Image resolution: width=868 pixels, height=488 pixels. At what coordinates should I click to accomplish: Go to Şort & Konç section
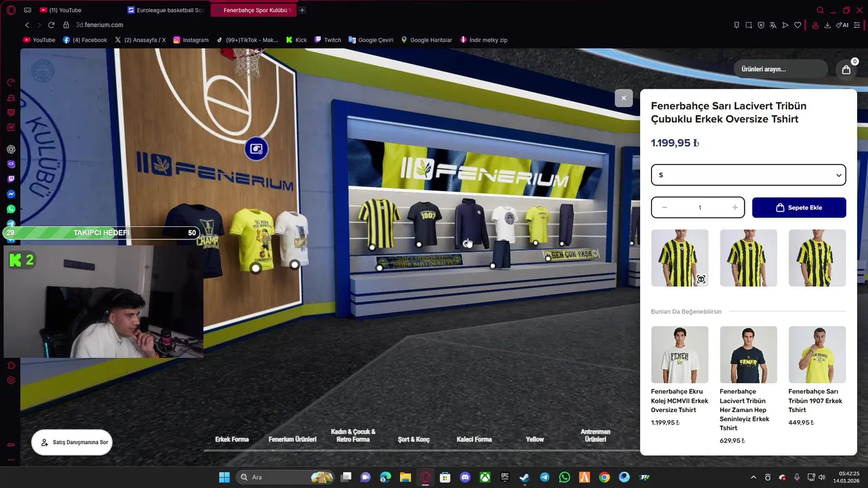click(x=414, y=439)
